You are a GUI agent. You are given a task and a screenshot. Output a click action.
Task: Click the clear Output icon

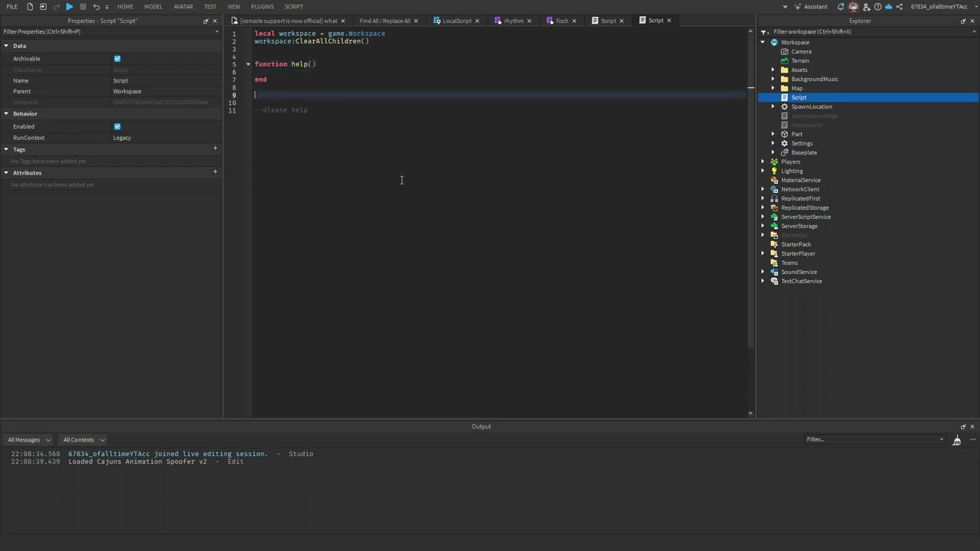click(956, 441)
